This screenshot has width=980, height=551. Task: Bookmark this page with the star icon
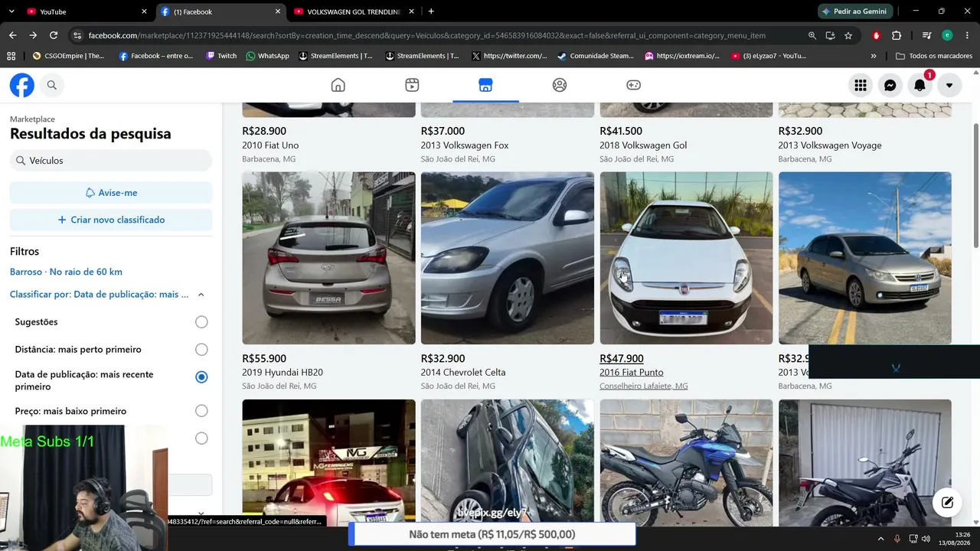coord(848,35)
